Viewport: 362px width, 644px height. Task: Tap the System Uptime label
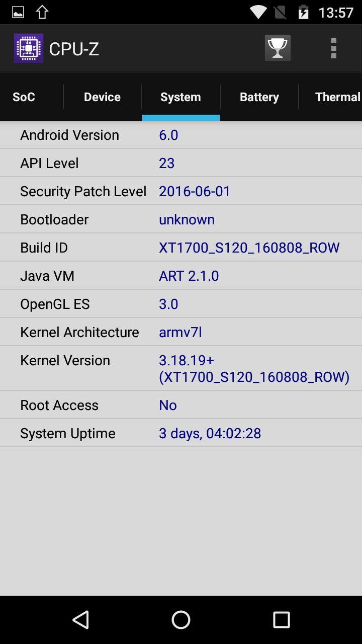[x=68, y=433]
